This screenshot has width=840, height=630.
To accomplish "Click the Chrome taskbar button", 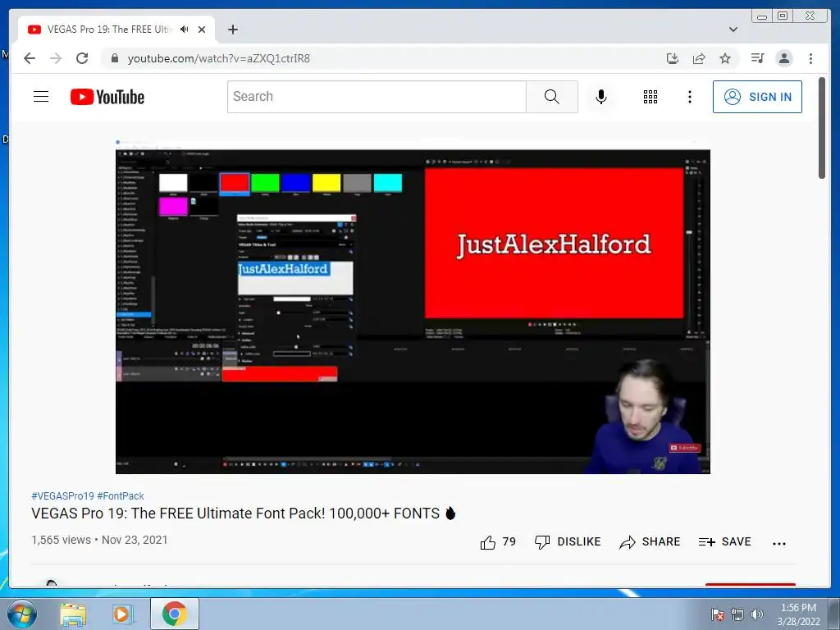I will [x=174, y=614].
